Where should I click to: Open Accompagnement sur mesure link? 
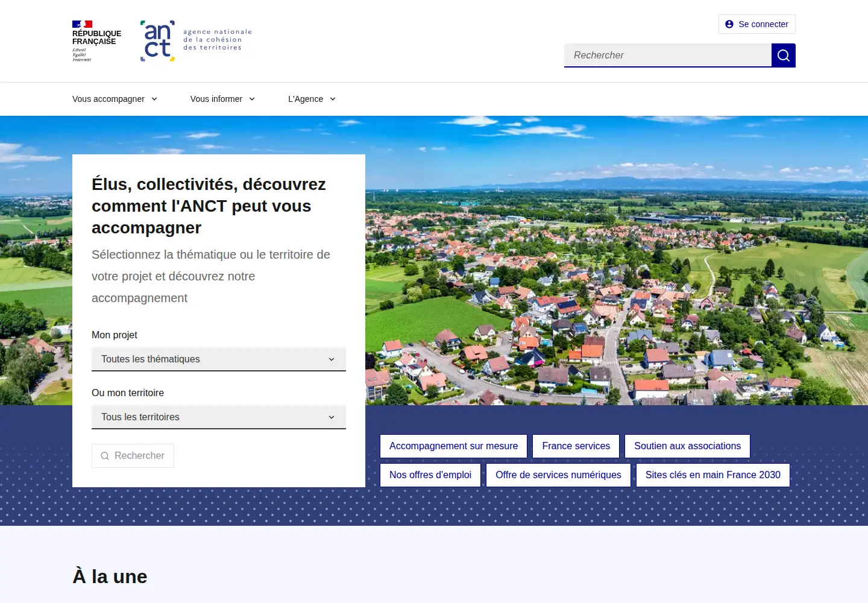[x=453, y=446]
